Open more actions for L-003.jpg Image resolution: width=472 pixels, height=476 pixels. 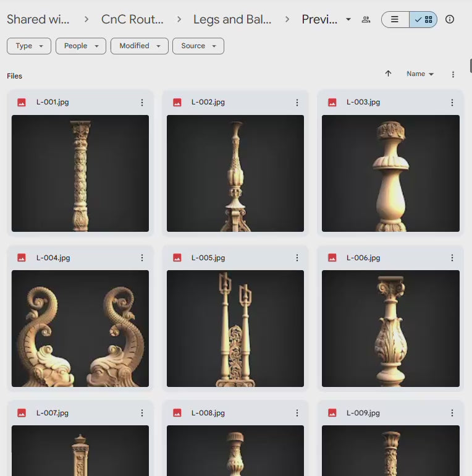452,103
